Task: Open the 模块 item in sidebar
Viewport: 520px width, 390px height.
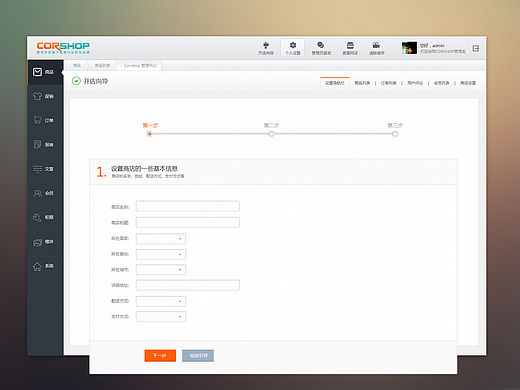Action: (45, 242)
